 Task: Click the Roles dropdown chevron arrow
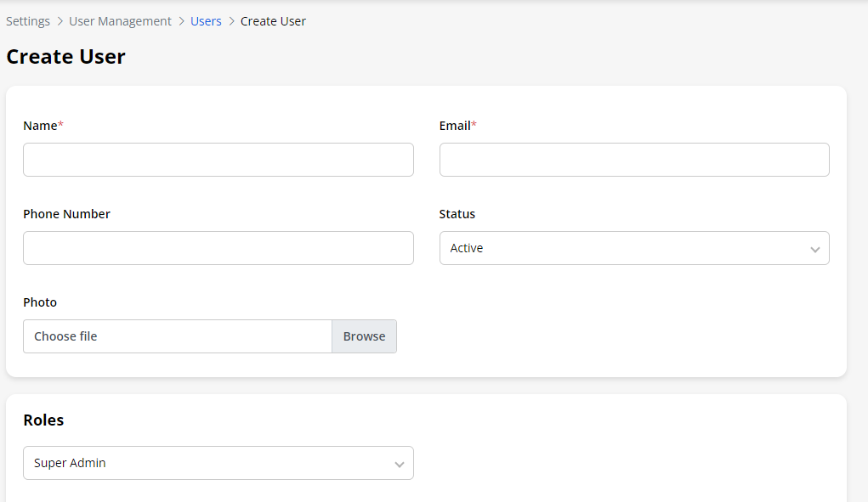(x=399, y=464)
